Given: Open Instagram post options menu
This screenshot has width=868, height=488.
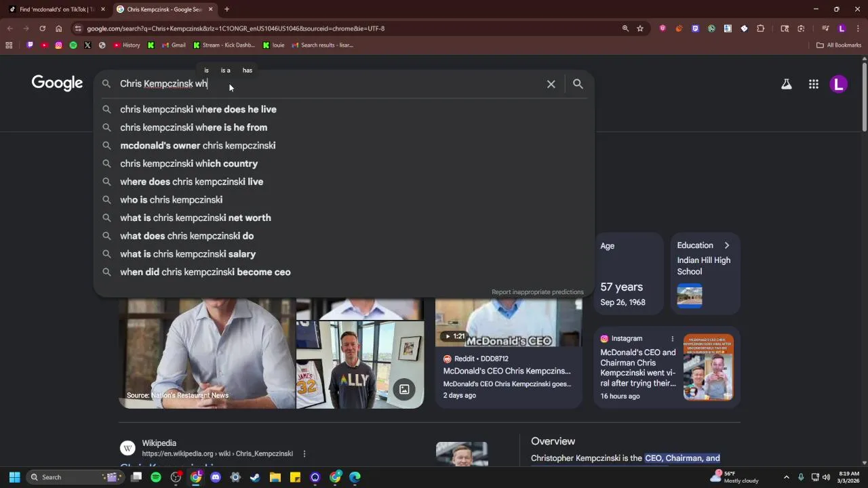Looking at the screenshot, I should point(673,339).
